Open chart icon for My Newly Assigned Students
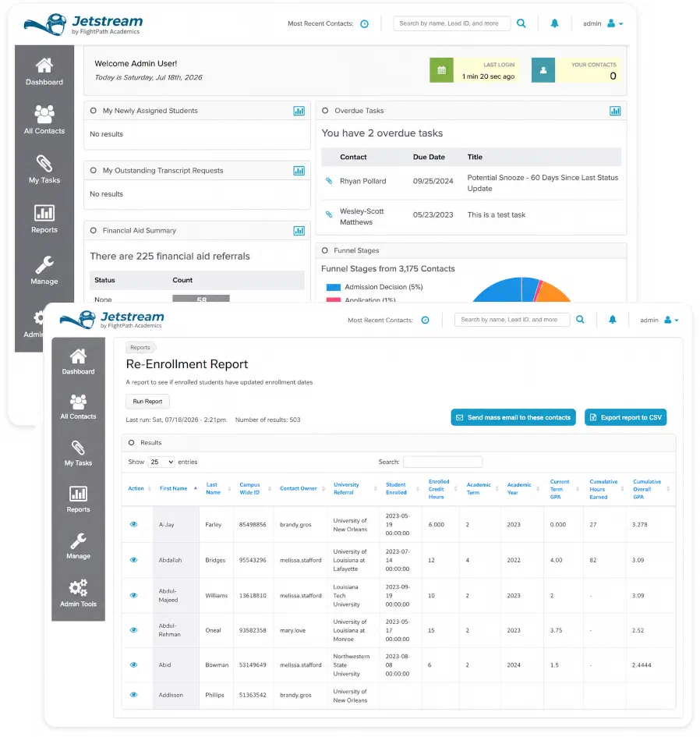Screen dimensions: 700x737 pyautogui.click(x=299, y=111)
